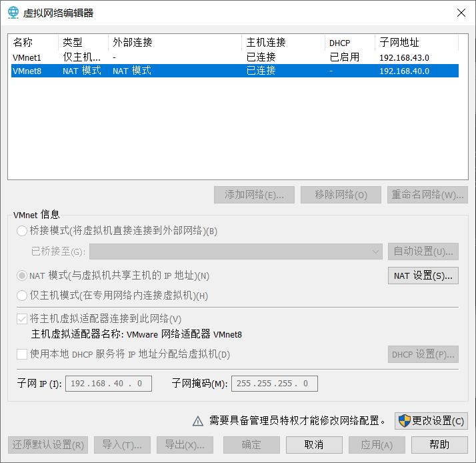476x463 pixels.
Task: Select the VMnet1 network row
Action: [235, 57]
